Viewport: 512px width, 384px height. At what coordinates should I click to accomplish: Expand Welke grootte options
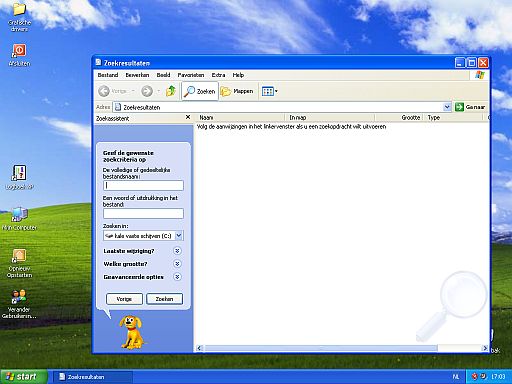177,264
